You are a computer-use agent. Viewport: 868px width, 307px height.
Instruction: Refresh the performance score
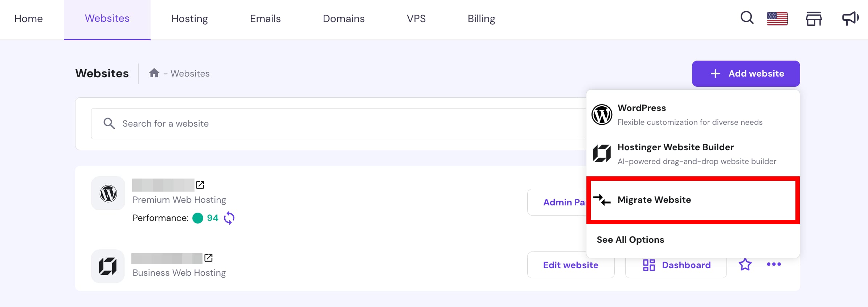[229, 218]
